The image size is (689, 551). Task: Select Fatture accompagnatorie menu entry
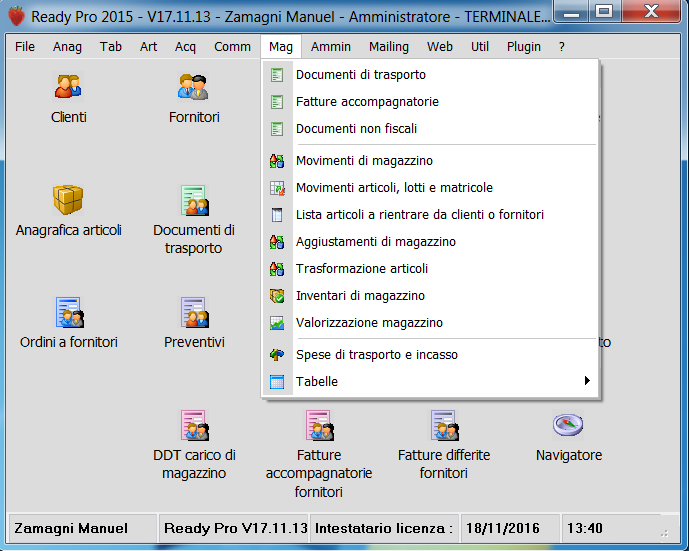[x=431, y=102]
